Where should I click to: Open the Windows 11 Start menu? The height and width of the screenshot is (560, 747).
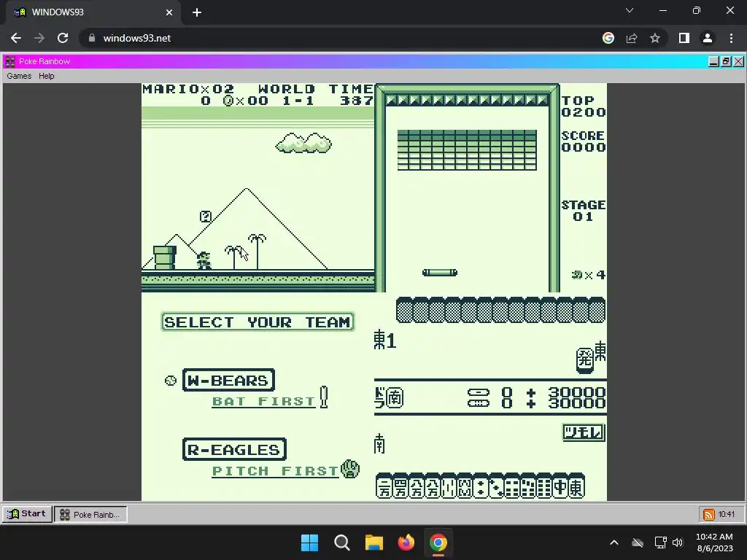(x=309, y=542)
